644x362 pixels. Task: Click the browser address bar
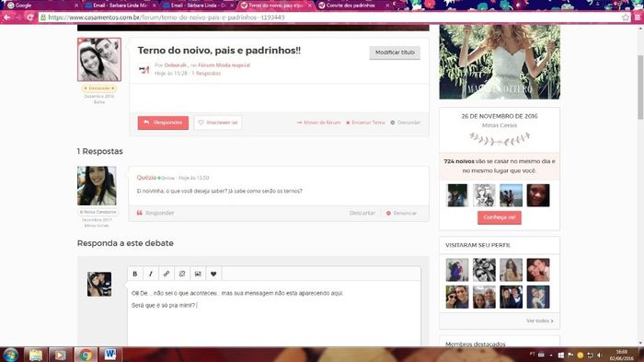point(328,18)
